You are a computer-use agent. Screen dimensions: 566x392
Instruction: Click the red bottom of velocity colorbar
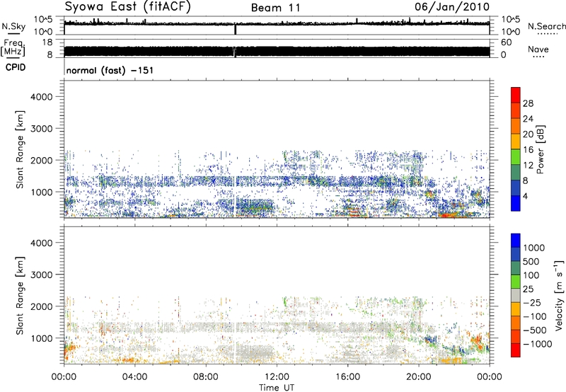click(516, 350)
